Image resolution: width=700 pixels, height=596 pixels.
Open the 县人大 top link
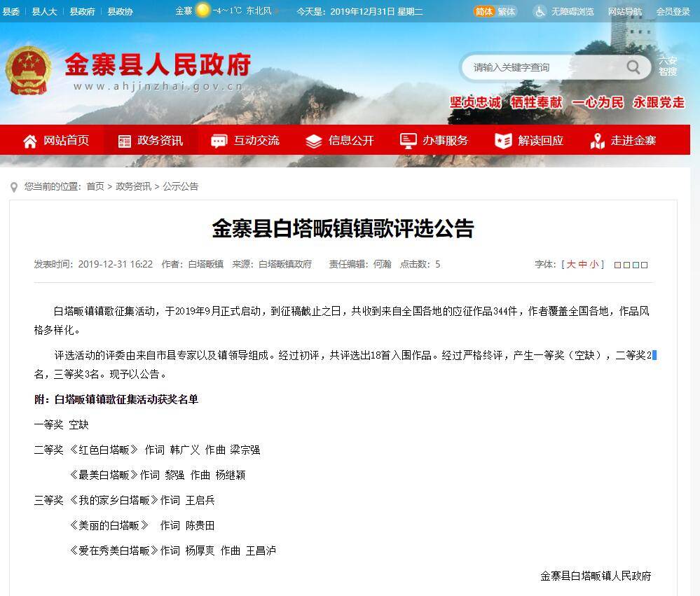(45, 12)
